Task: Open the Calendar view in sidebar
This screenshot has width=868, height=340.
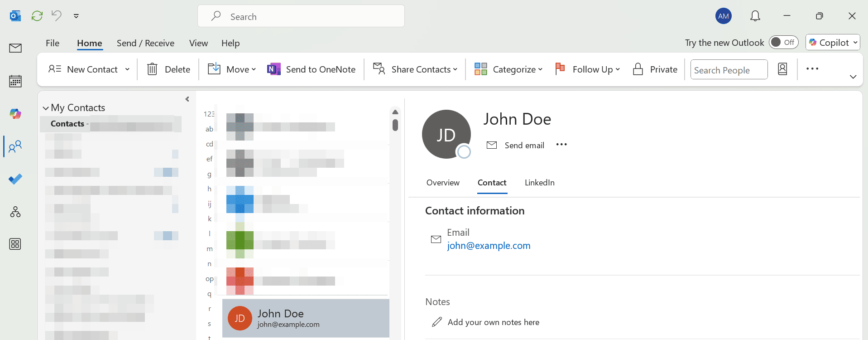Action: pyautogui.click(x=15, y=81)
